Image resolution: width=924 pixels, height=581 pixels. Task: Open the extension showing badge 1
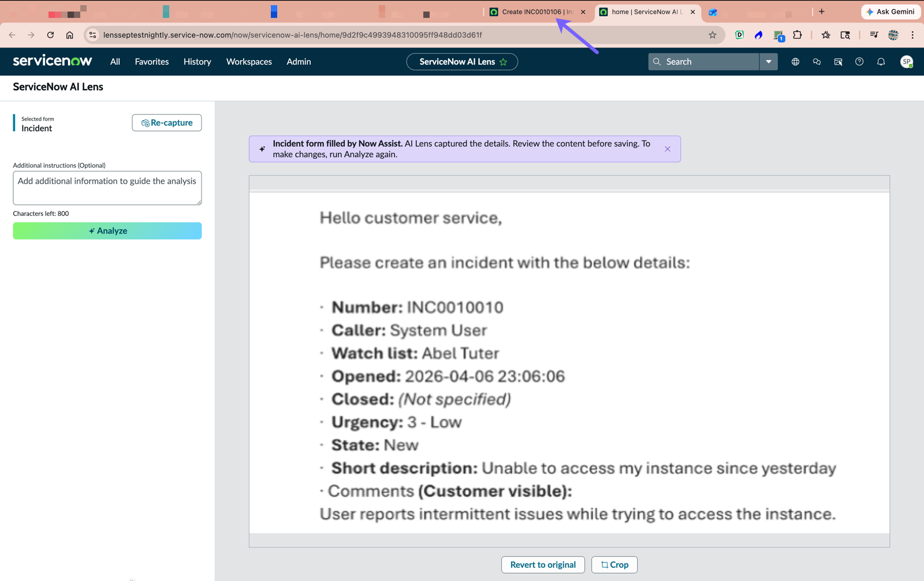pyautogui.click(x=778, y=36)
